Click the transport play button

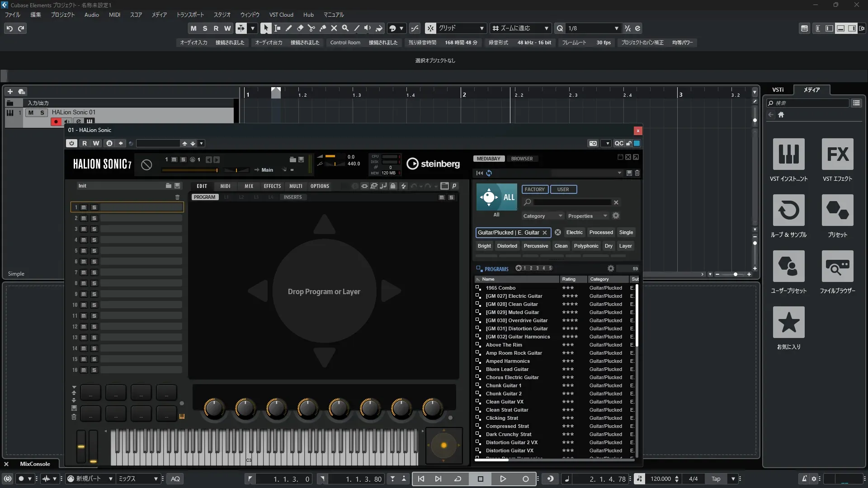click(x=503, y=479)
